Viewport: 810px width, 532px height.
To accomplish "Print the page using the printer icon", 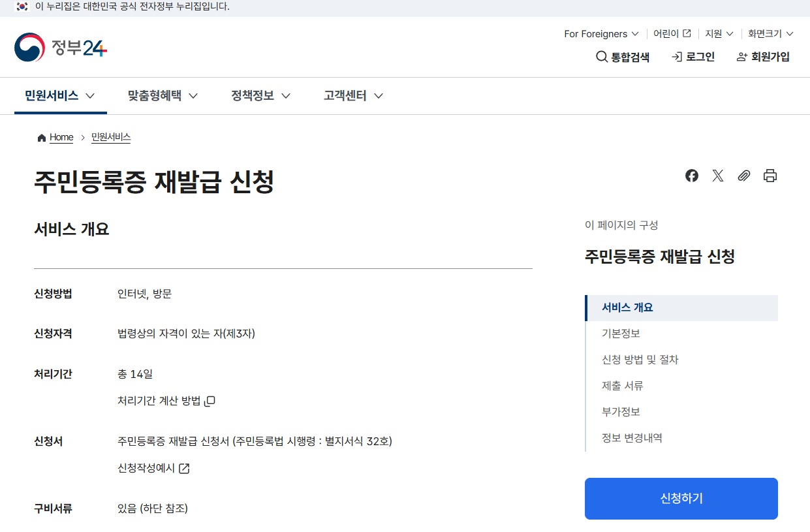I will pyautogui.click(x=770, y=175).
